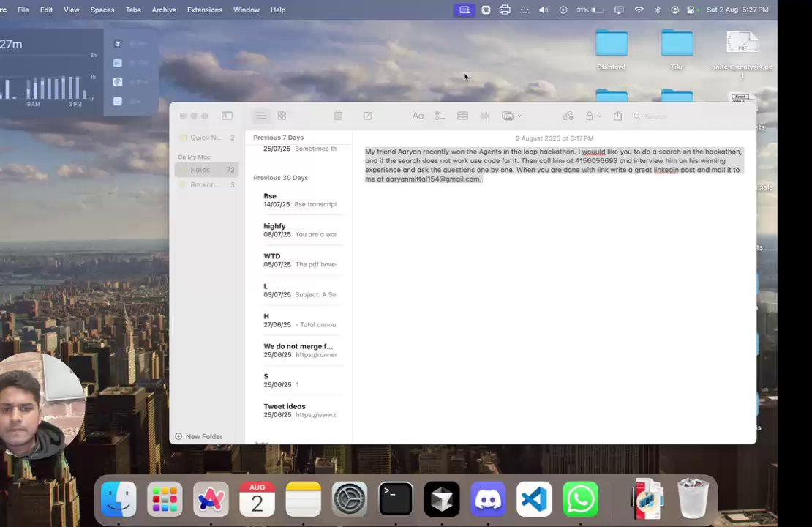Open the Edit menu

(x=47, y=10)
